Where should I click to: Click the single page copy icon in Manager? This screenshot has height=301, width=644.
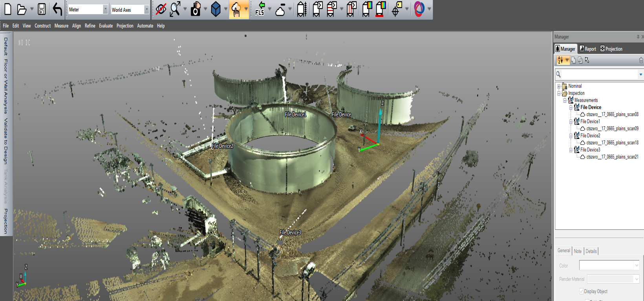tap(573, 60)
